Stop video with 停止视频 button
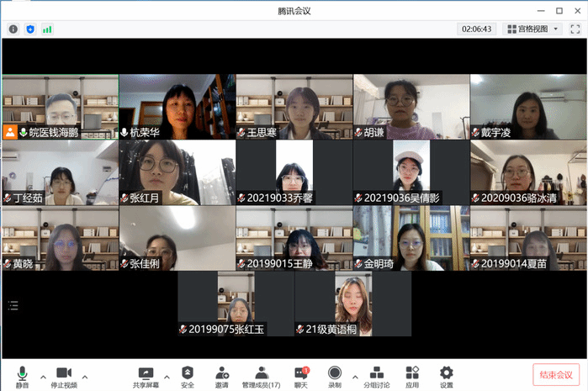Screen dimensions: 588x391 point(64,375)
